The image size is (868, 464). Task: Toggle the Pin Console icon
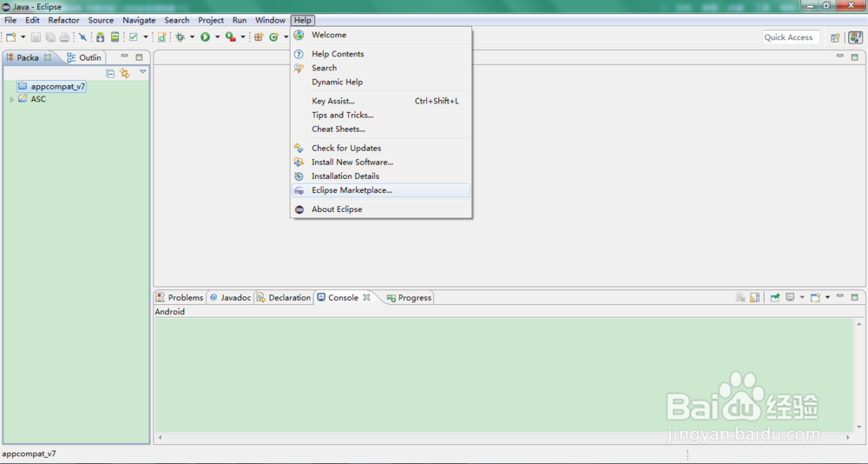point(775,298)
